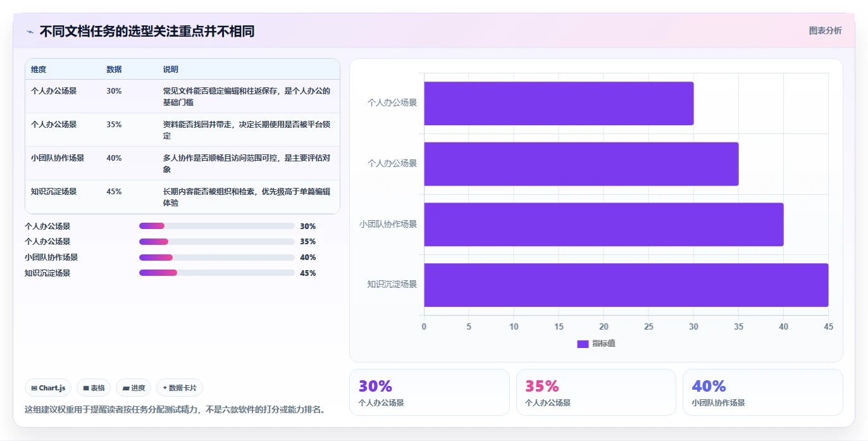Select the main heading 不同文档任务的选型关注重点并不相同
The height and width of the screenshot is (441, 868).
(x=147, y=31)
